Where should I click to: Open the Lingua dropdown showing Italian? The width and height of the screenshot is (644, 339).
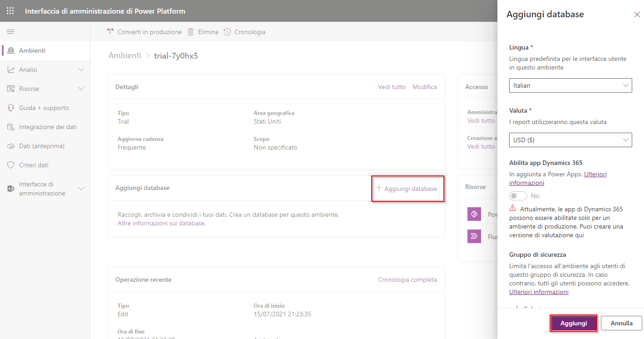[570, 85]
